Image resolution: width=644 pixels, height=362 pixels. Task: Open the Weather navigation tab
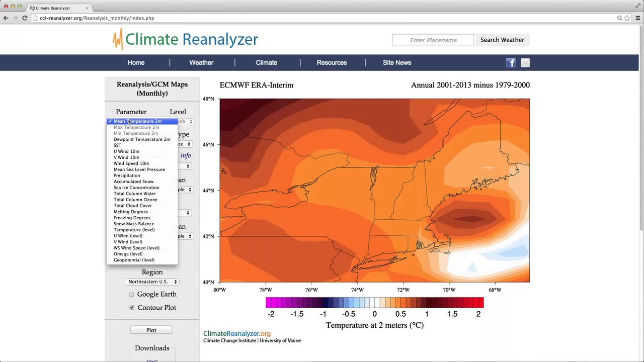201,63
